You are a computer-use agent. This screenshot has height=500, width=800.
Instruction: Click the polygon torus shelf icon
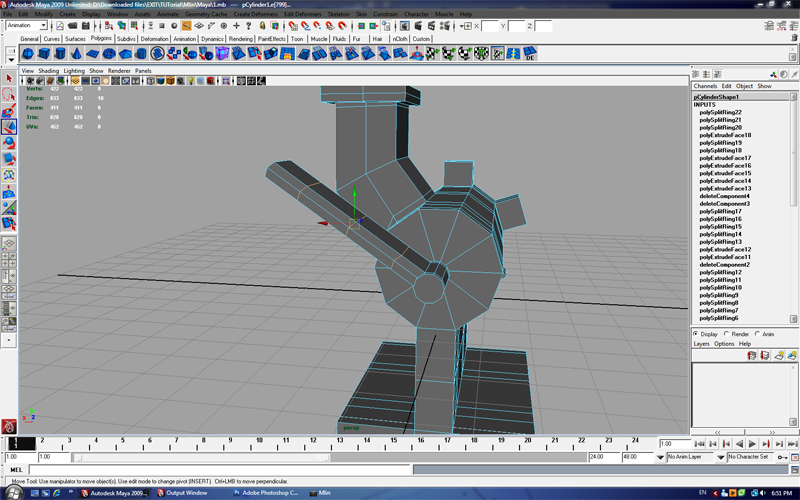point(109,53)
